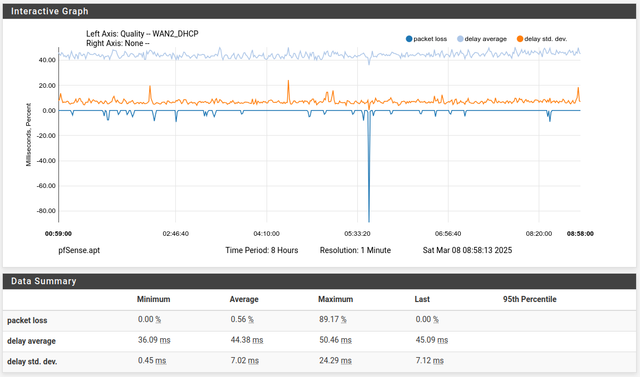Click the Minimum column header
This screenshot has height=377, width=640.
pyautogui.click(x=153, y=299)
